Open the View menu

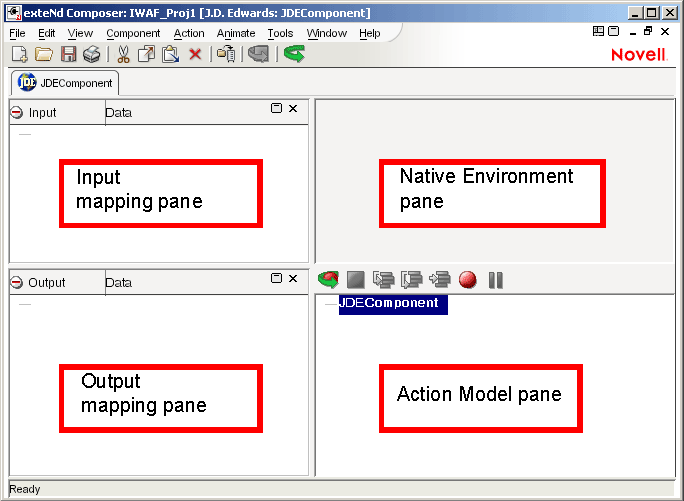coord(80,33)
